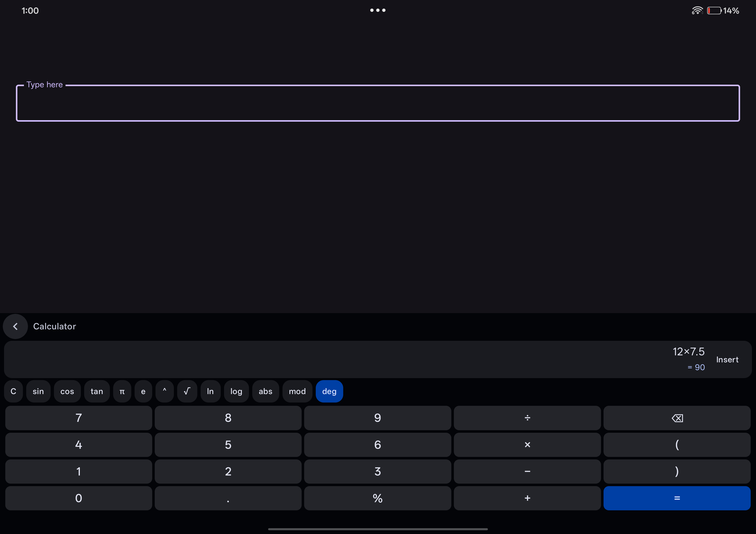This screenshot has width=756, height=534.
Task: Select the 12×7.5 expression text
Action: pos(688,352)
